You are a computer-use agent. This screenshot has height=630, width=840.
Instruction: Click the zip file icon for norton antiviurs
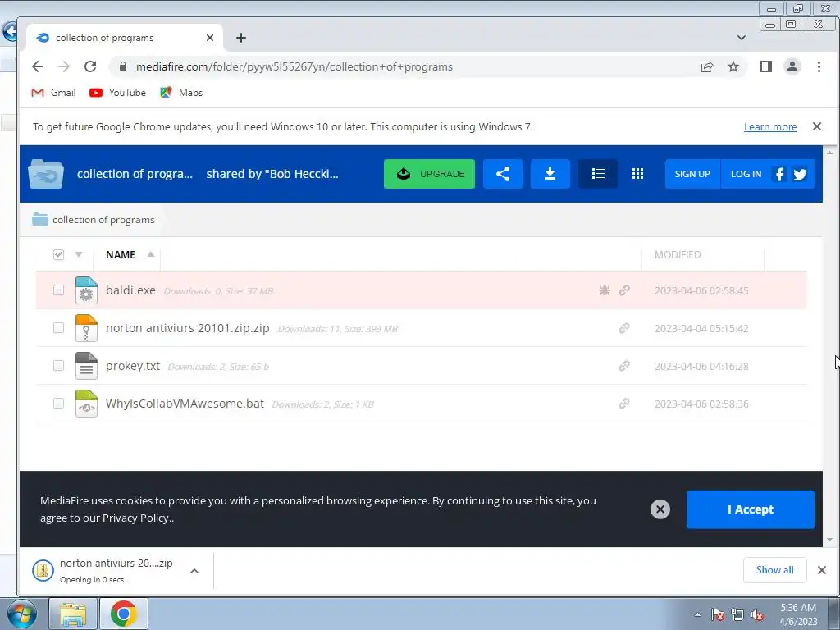[x=86, y=328]
